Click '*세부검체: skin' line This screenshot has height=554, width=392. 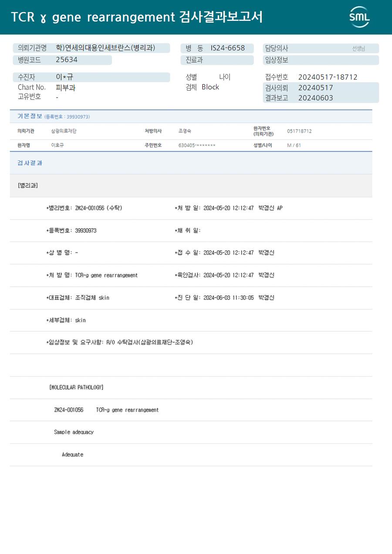point(66,320)
